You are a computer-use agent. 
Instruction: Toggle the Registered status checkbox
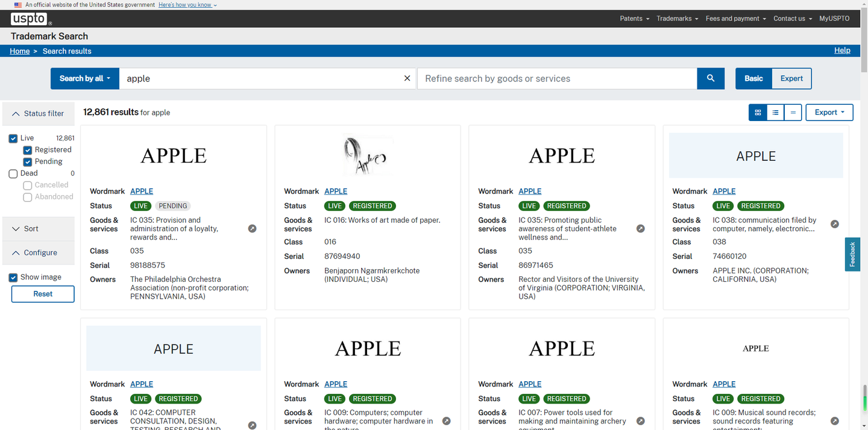pos(28,150)
